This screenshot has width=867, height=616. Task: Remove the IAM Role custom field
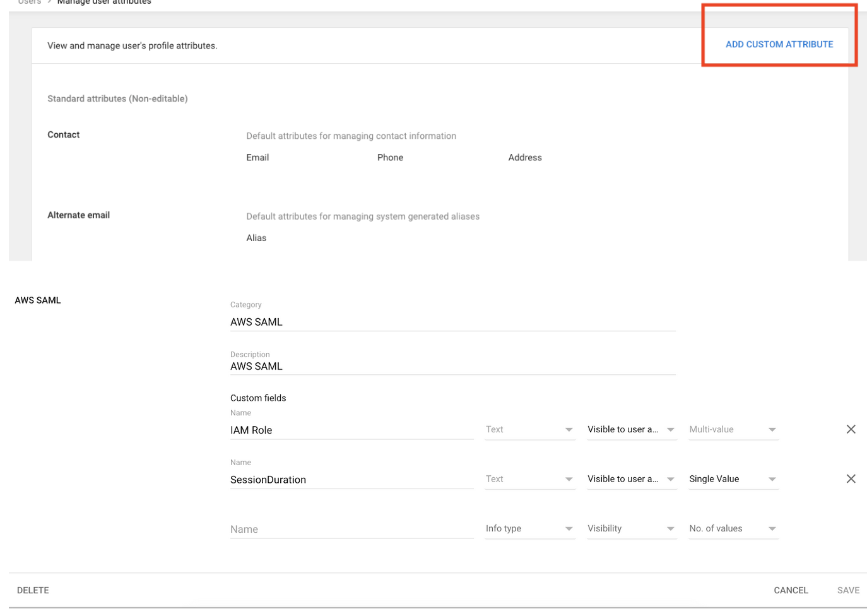coord(851,429)
